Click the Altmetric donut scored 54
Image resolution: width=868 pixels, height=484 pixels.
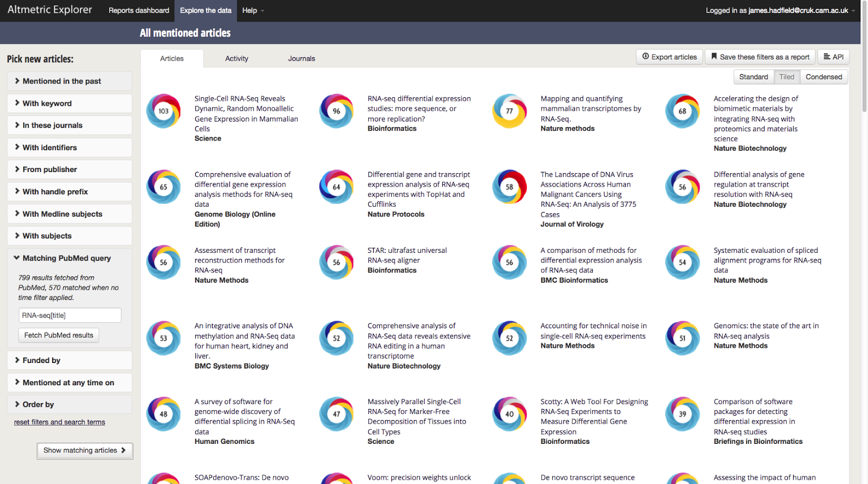coord(682,262)
